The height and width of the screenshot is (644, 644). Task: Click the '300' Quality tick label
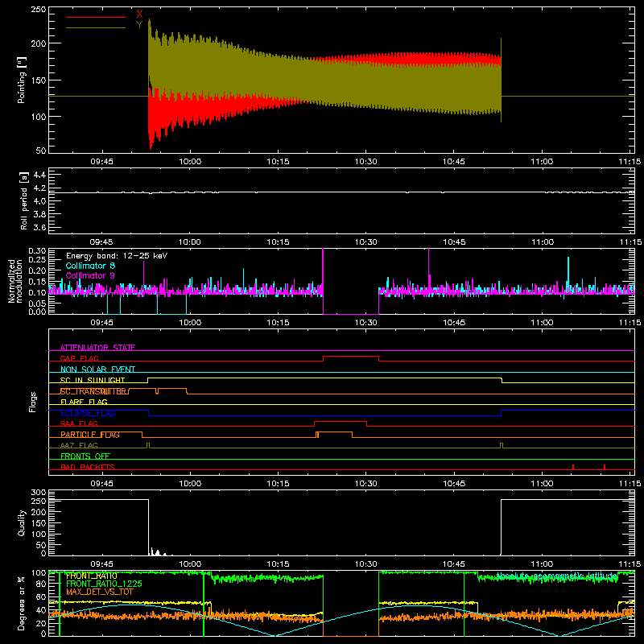click(39, 493)
